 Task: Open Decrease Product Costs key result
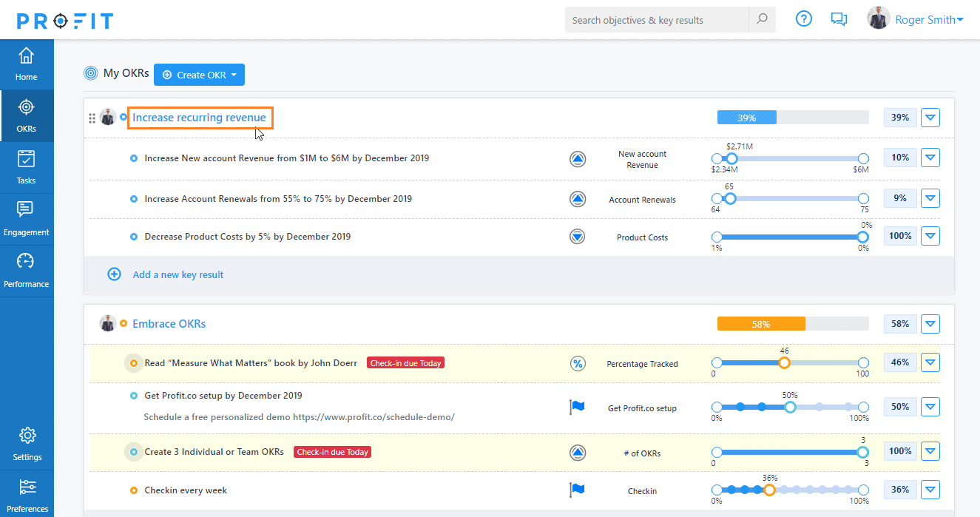coord(248,237)
